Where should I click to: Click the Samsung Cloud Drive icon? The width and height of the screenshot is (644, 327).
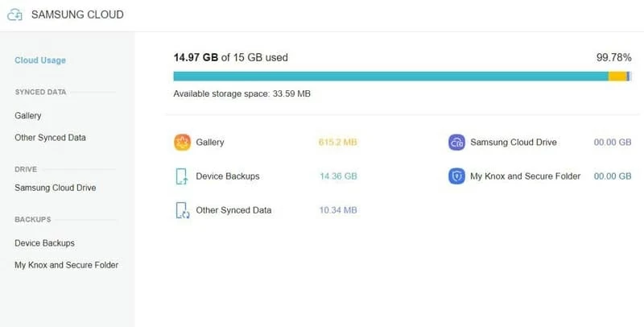456,143
